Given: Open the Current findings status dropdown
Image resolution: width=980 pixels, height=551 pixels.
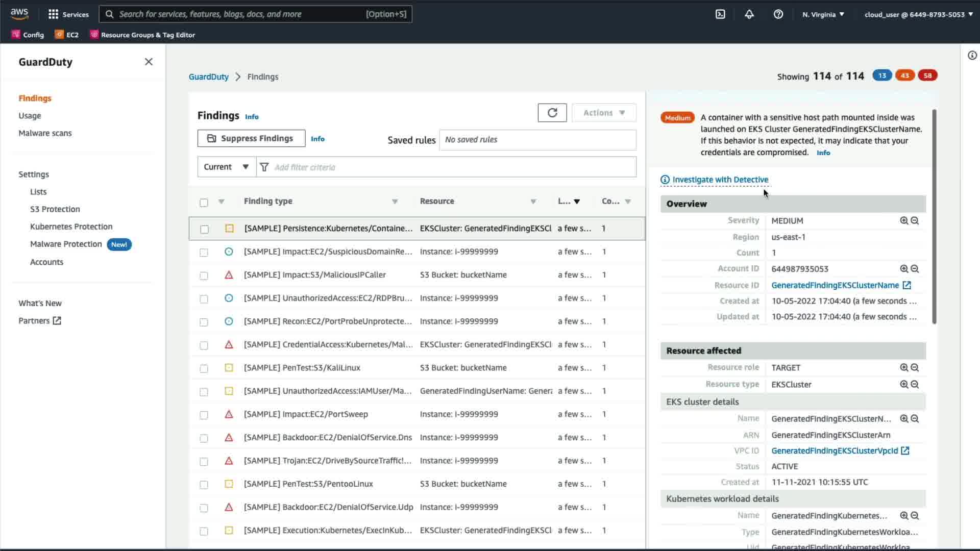Looking at the screenshot, I should (x=226, y=167).
